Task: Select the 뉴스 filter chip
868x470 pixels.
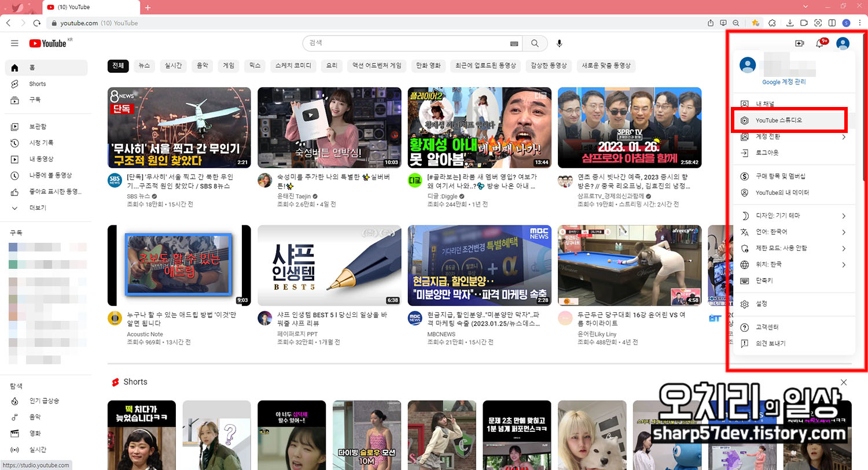Action: tap(144, 66)
